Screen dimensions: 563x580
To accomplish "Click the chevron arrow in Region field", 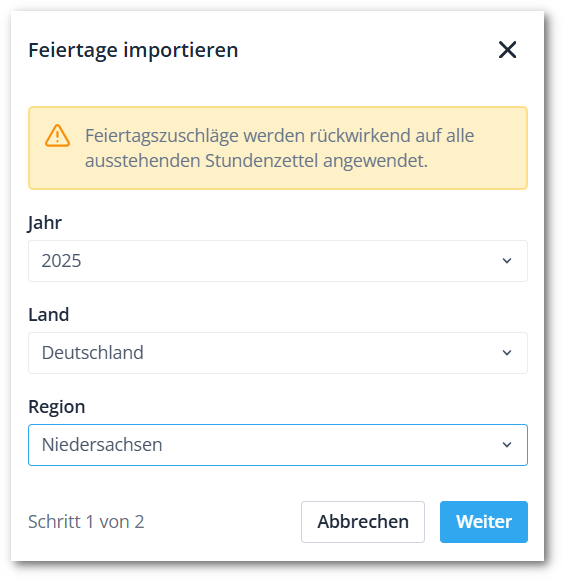I will 507,445.
